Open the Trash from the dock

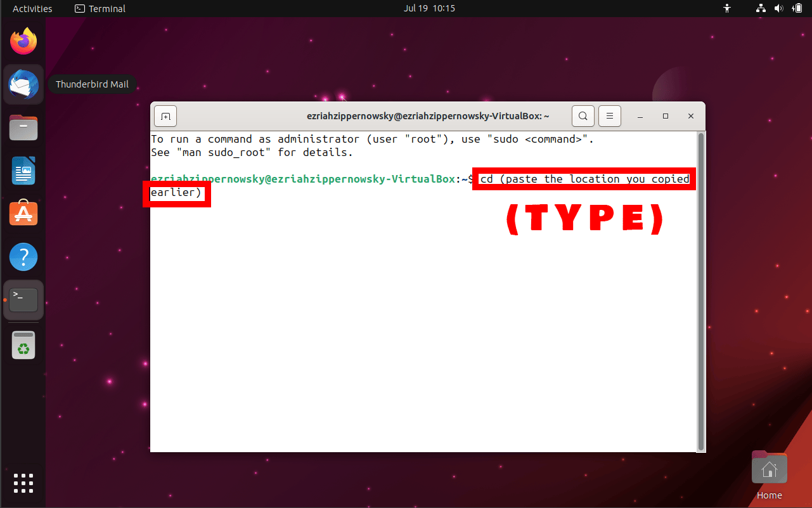(23, 345)
